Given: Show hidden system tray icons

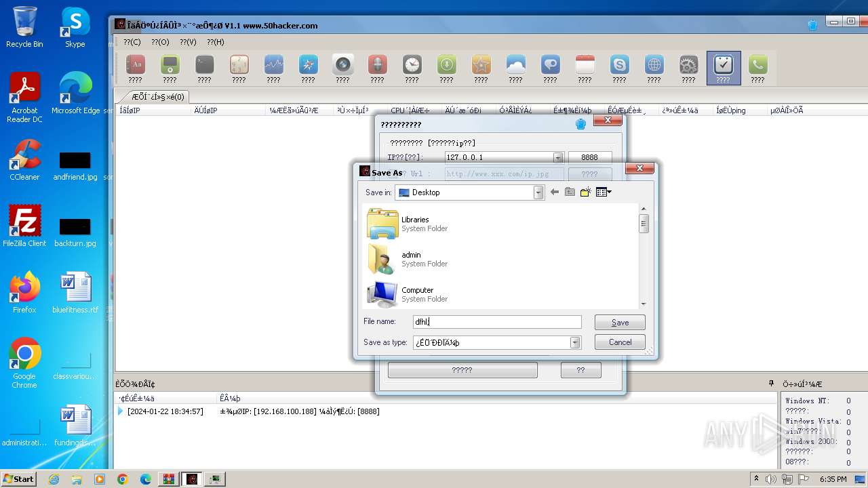Looking at the screenshot, I should (757, 479).
